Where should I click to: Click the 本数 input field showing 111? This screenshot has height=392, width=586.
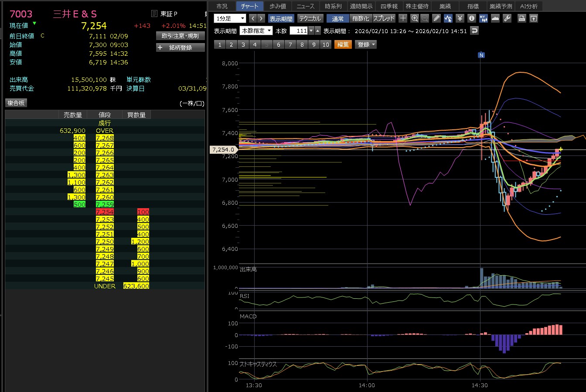click(x=299, y=31)
